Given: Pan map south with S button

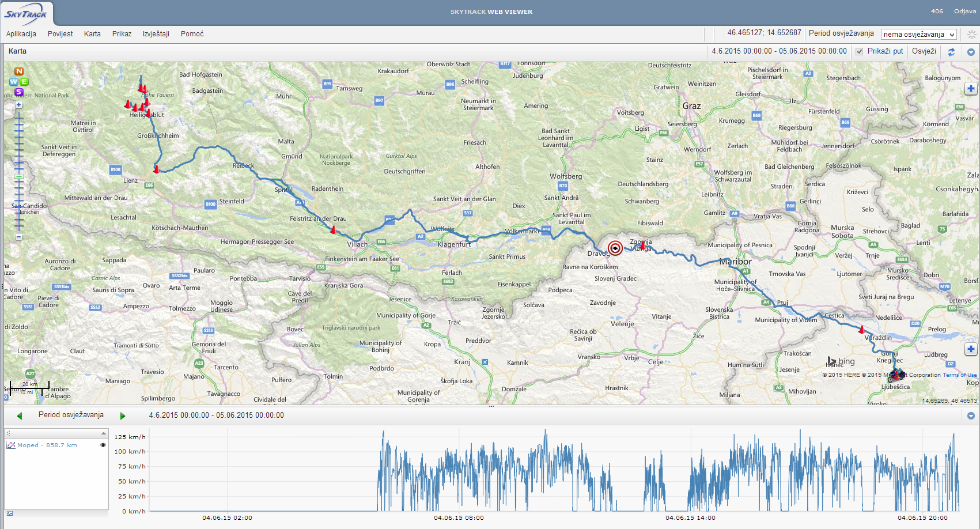Looking at the screenshot, I should tap(19, 92).
